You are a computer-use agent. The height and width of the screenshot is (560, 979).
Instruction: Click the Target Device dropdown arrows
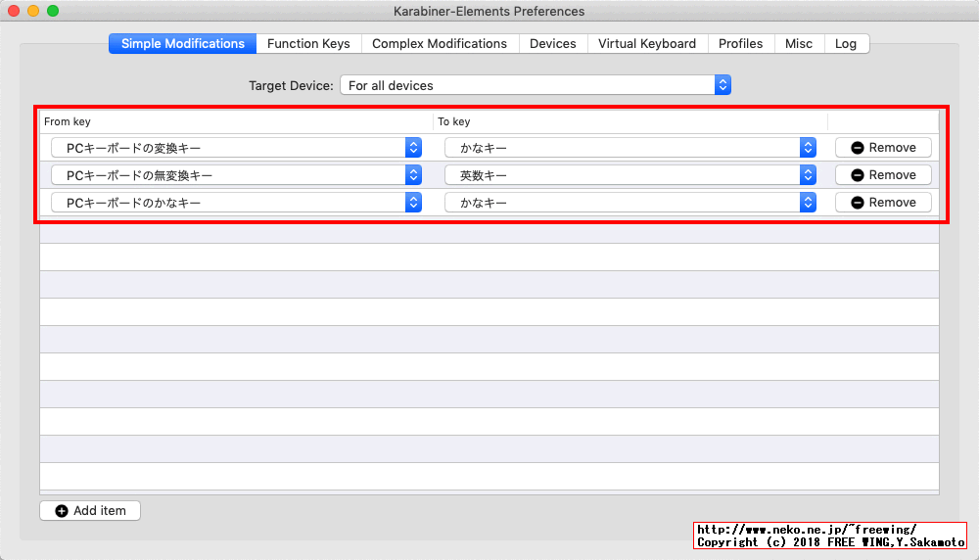pyautogui.click(x=723, y=85)
